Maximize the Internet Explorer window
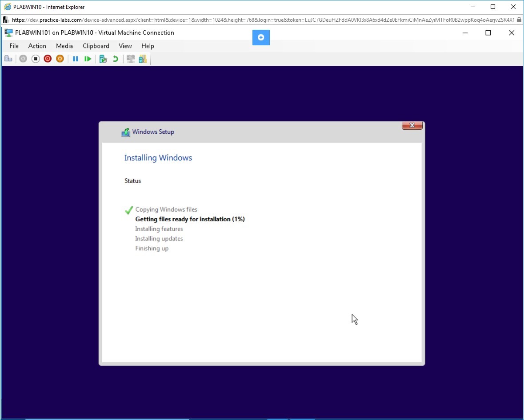The image size is (524, 420). coord(493,7)
